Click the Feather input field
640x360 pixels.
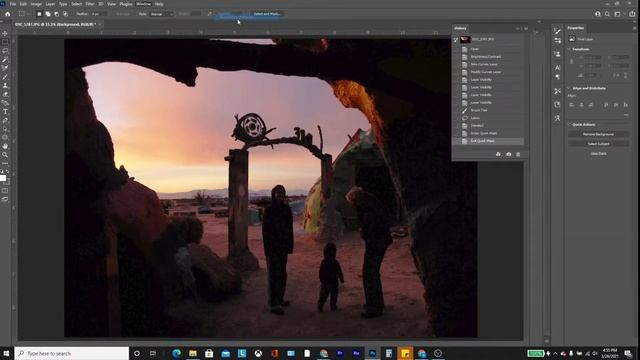tap(99, 14)
